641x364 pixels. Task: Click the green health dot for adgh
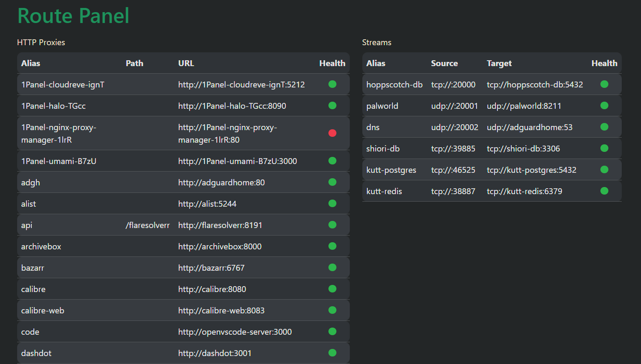(x=333, y=182)
